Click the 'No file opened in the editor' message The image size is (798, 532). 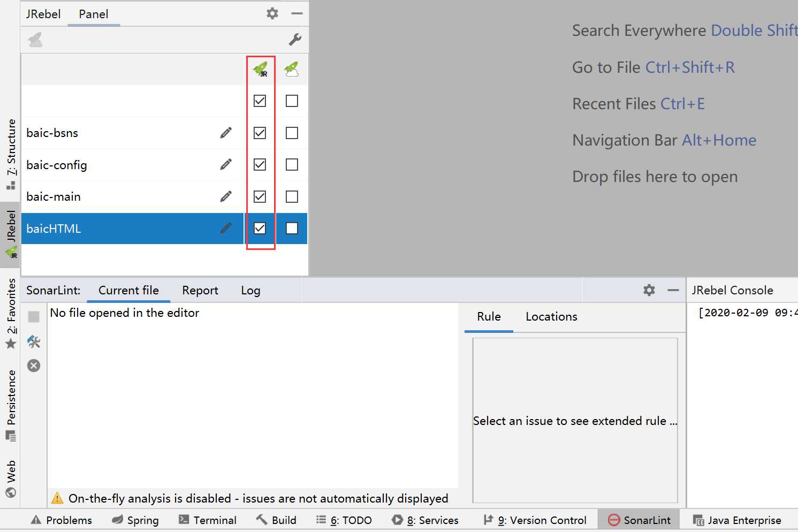coord(124,313)
